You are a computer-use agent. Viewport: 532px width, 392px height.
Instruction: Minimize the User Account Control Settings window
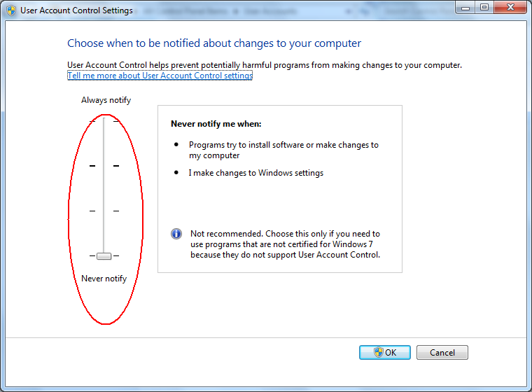(x=465, y=8)
